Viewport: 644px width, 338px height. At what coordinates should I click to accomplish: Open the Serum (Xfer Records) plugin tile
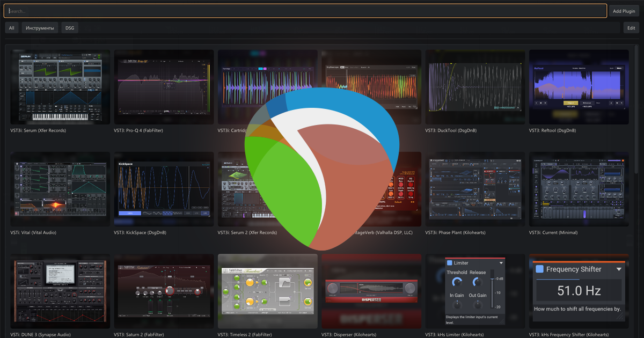60,87
